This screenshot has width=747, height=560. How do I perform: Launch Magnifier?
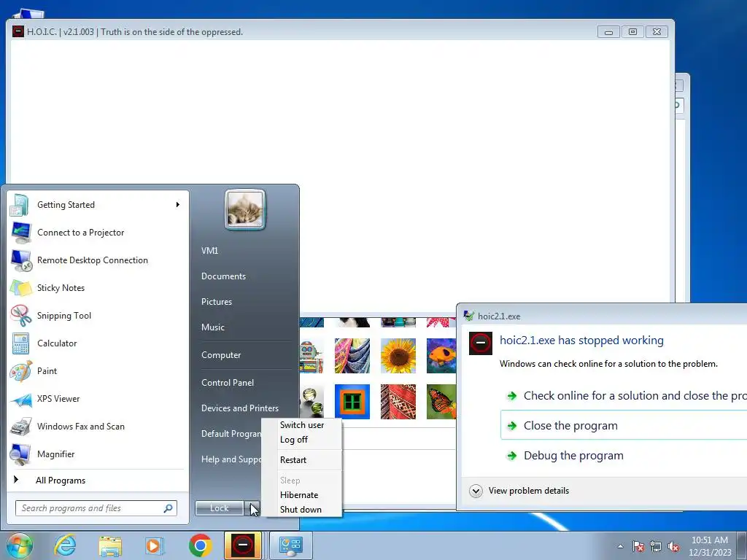[x=98, y=454]
